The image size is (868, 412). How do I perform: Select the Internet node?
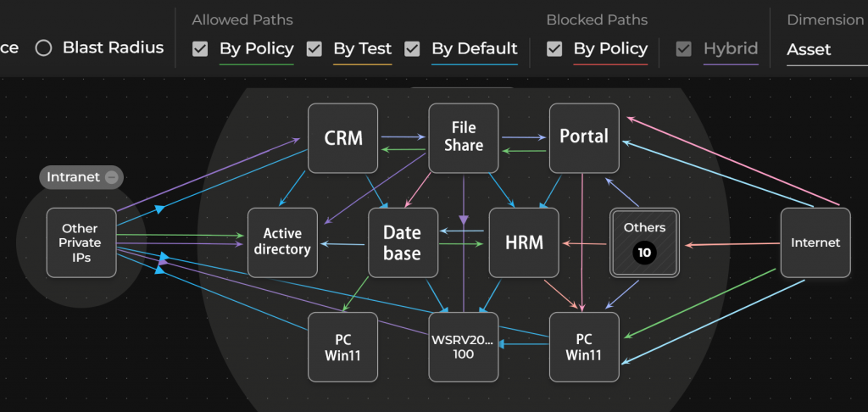point(815,242)
